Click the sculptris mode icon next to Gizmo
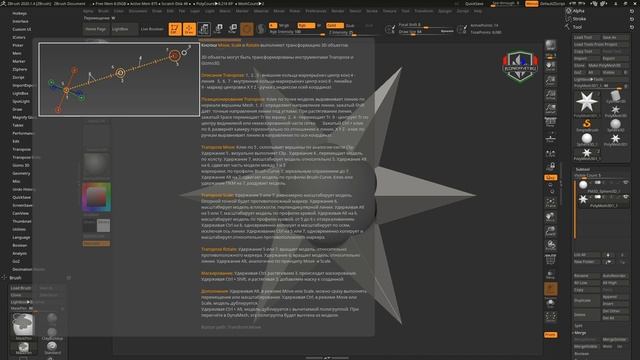 pyautogui.click(x=261, y=29)
